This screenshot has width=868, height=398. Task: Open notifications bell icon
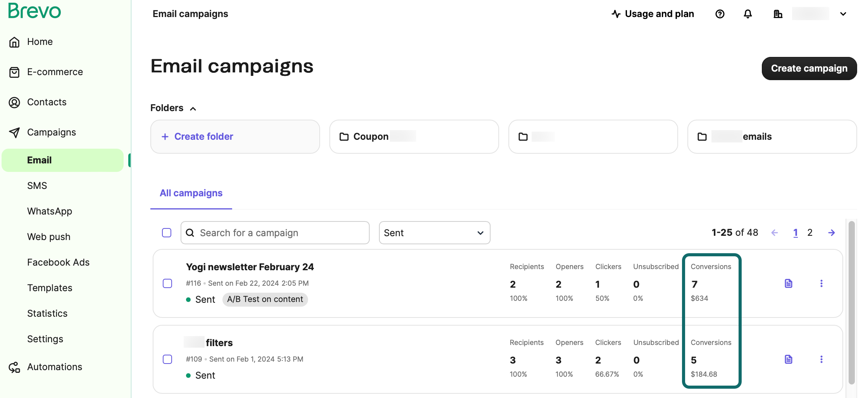pos(747,14)
